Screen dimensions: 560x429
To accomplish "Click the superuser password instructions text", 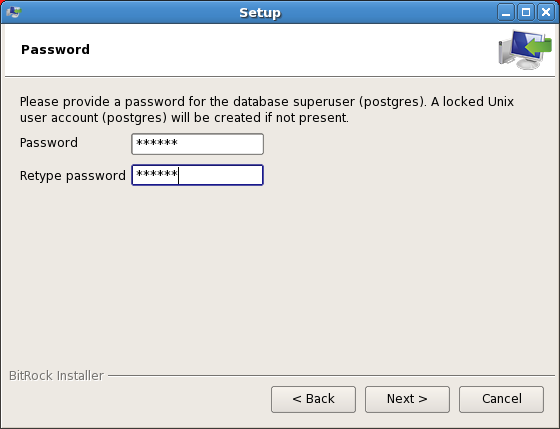I will (x=266, y=110).
